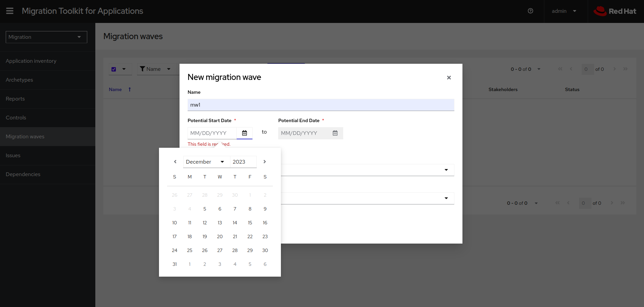Toggle the bulk select checkbox
The height and width of the screenshot is (307, 644).
click(x=114, y=69)
